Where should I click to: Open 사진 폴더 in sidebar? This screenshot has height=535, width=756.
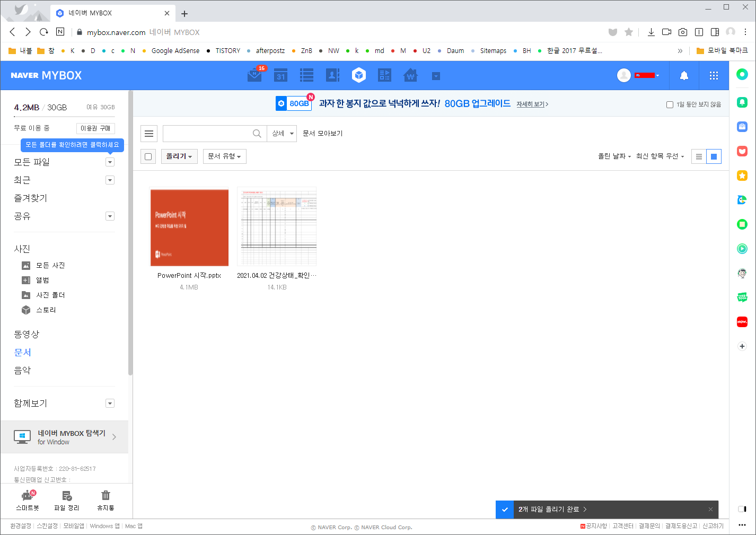click(x=50, y=295)
